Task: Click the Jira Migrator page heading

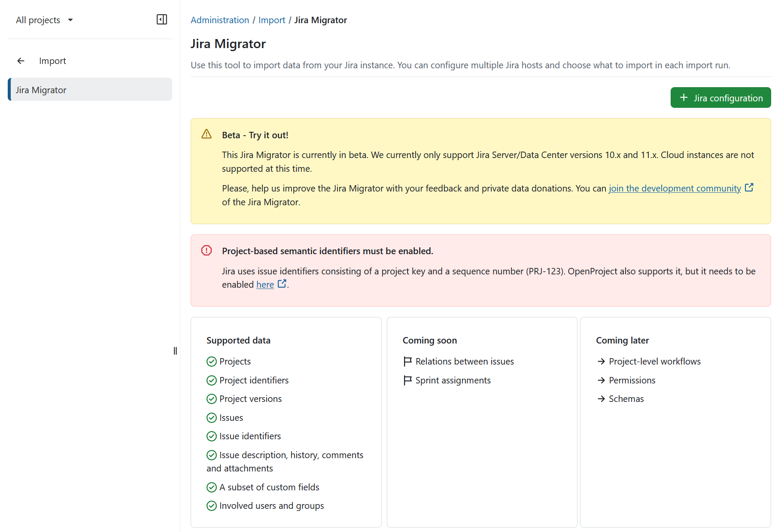Action: pos(228,44)
